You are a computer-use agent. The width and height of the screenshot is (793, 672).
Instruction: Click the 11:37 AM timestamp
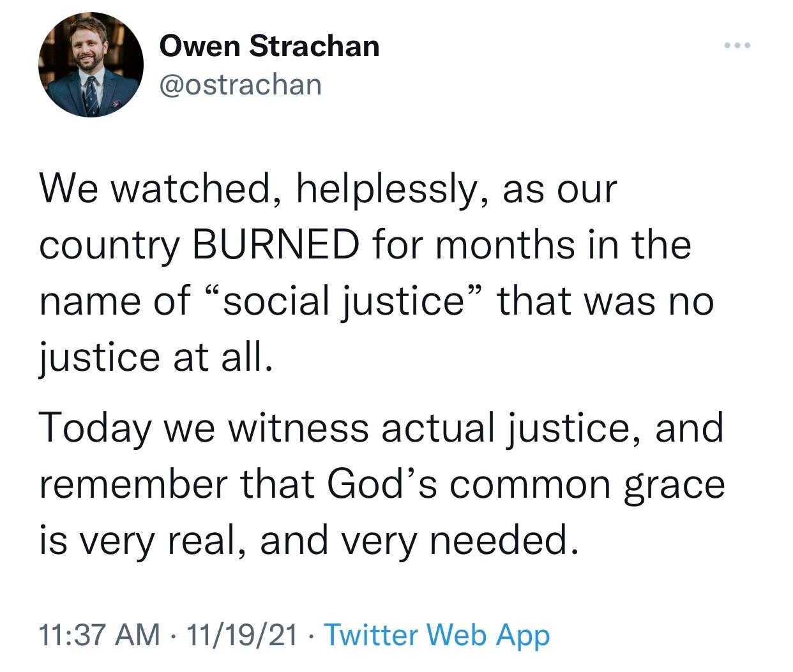[100, 635]
